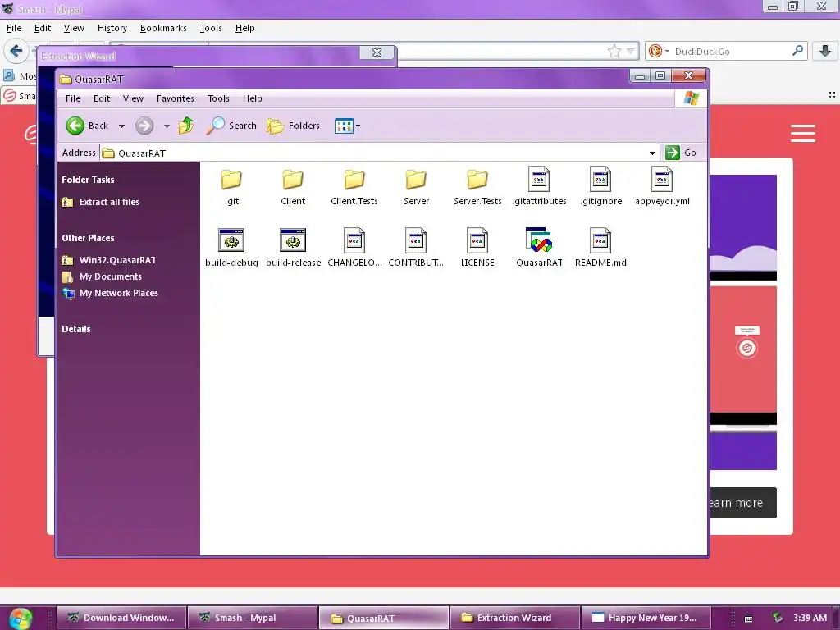Go up one folder level
Image resolution: width=840 pixels, height=630 pixels.
click(x=186, y=126)
